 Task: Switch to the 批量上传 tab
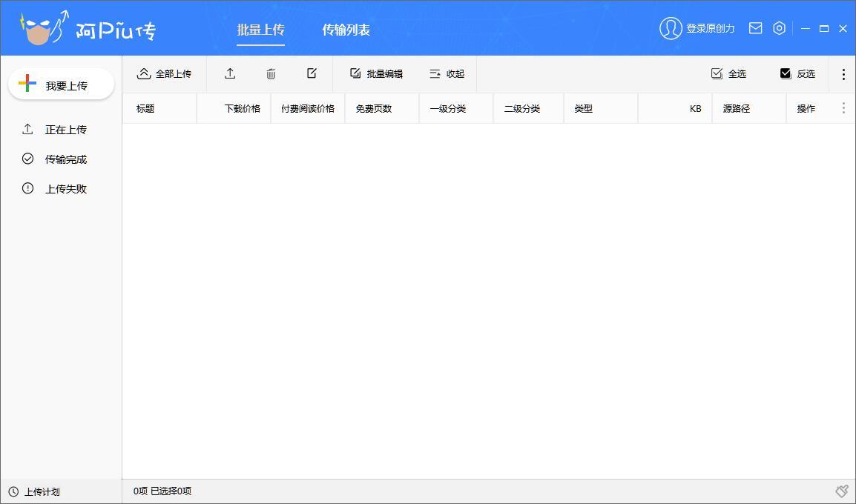click(260, 30)
